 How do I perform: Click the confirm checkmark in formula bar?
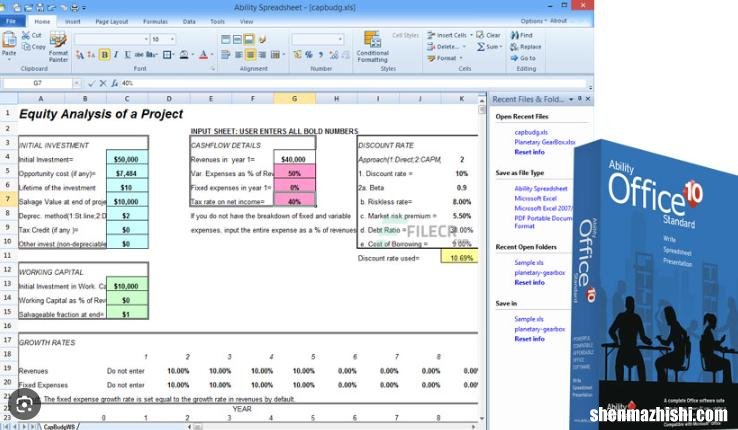click(x=91, y=83)
